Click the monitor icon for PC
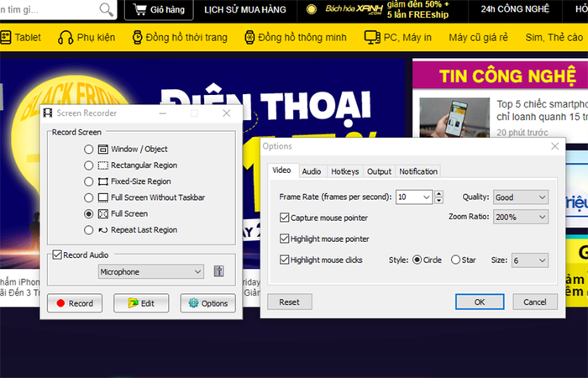 point(372,38)
